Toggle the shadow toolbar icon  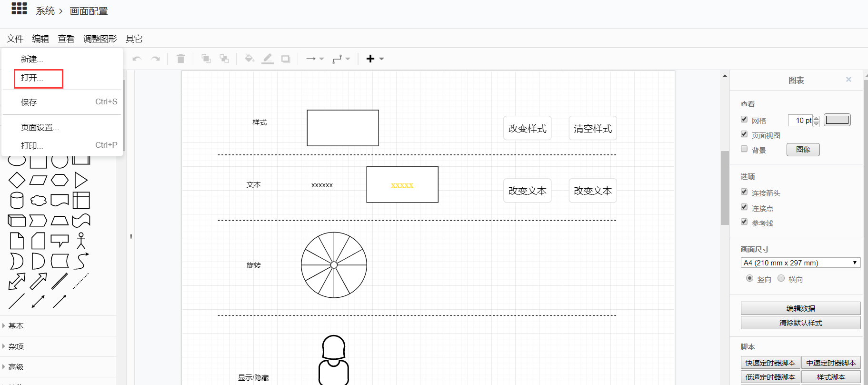(286, 59)
